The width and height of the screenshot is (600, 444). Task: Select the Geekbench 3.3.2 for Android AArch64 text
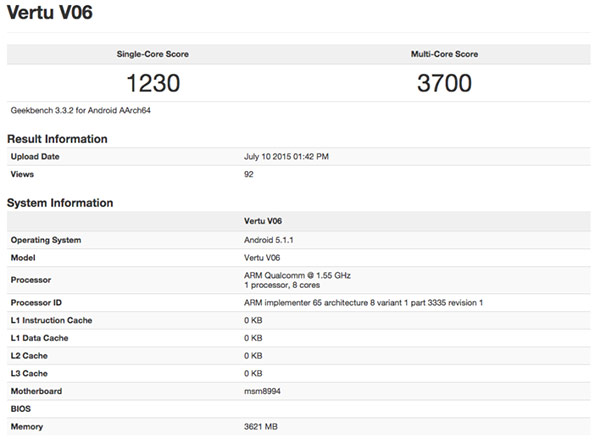coord(81,111)
